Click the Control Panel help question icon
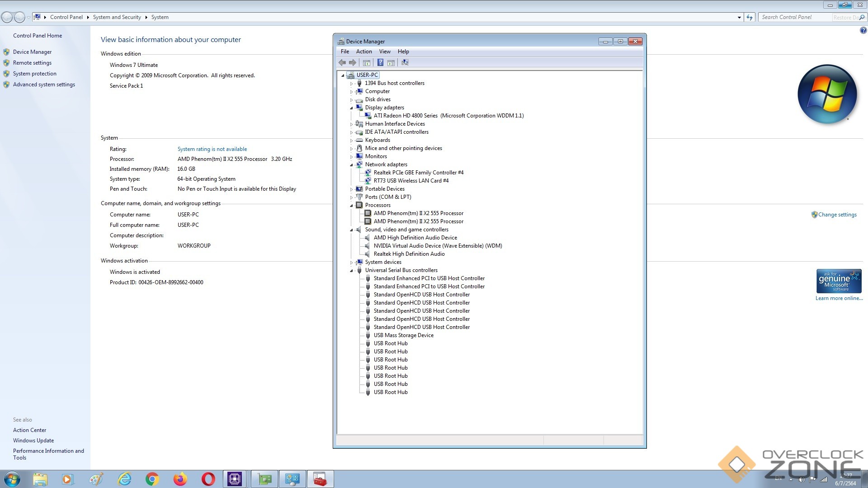The image size is (868, 488). (863, 31)
